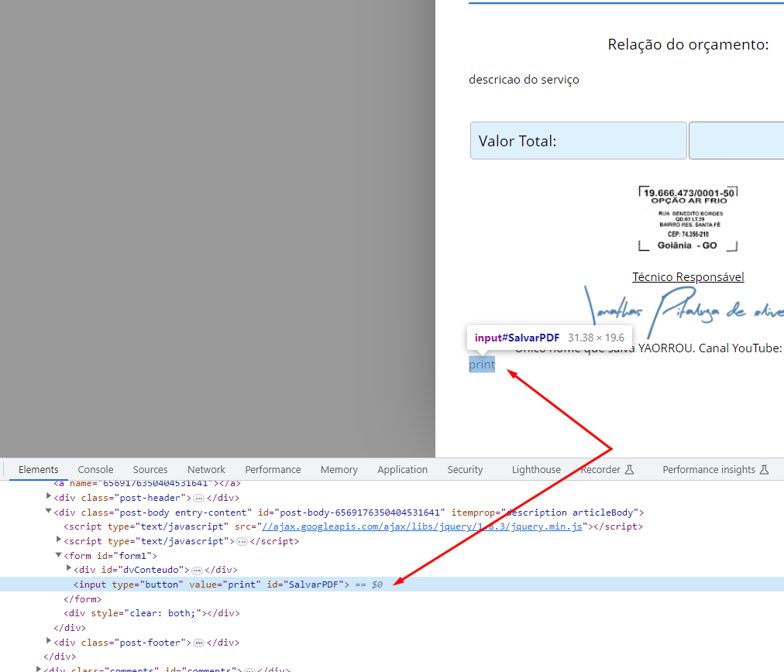Click the Técnico Responsável underlined text
This screenshot has width=784, height=672.
[688, 277]
